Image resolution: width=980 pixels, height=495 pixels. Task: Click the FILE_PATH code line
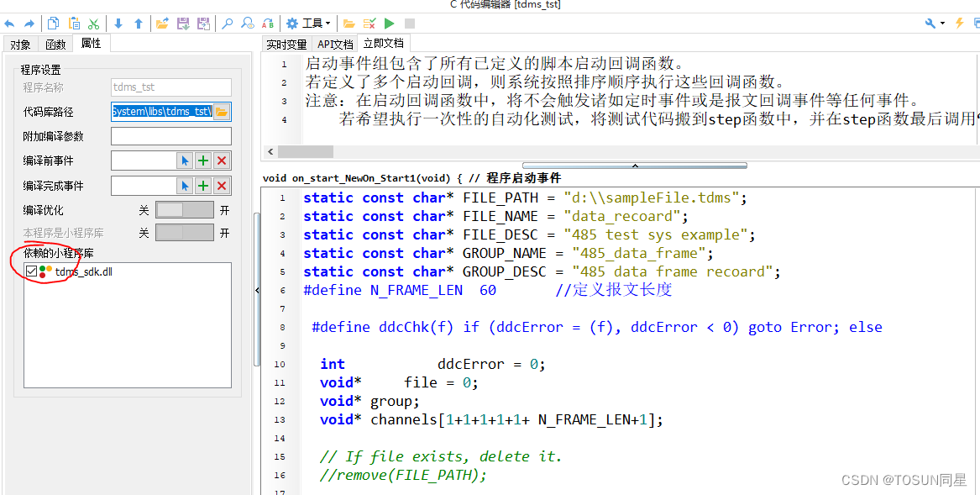[525, 197]
